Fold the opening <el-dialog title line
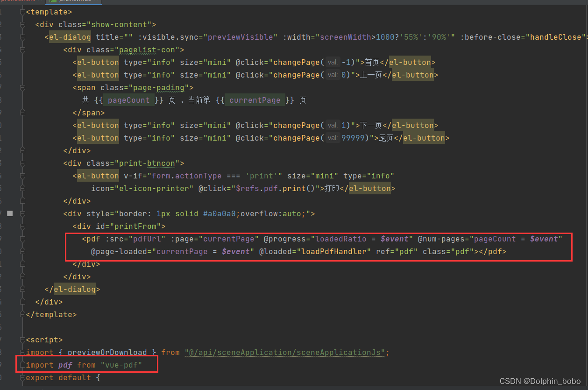This screenshot has width=588, height=390. point(23,37)
